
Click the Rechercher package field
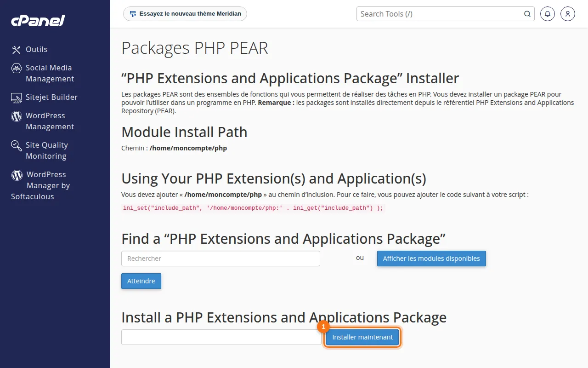[220, 259]
